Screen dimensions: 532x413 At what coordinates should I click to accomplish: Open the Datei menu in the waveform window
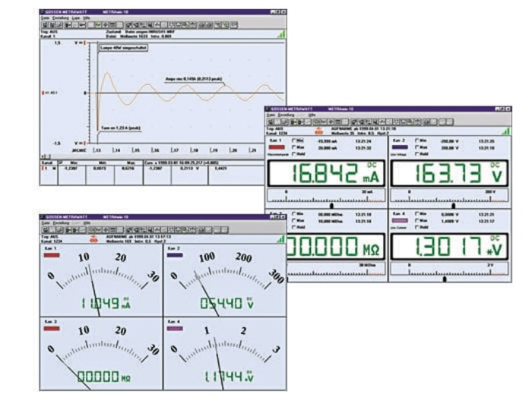pos(44,17)
